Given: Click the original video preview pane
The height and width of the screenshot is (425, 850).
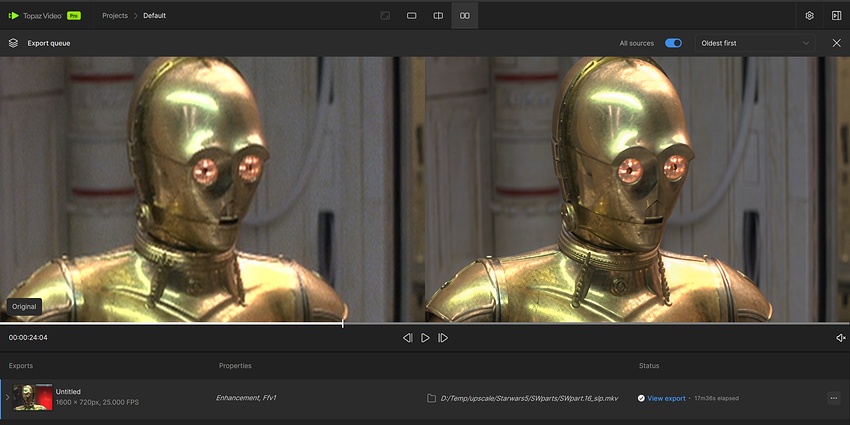Looking at the screenshot, I should (x=212, y=189).
